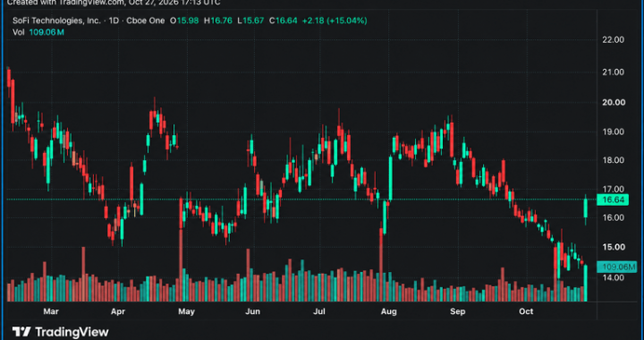Click the 18.00 price axis label
Screen dimensions: 644x340
click(613, 160)
